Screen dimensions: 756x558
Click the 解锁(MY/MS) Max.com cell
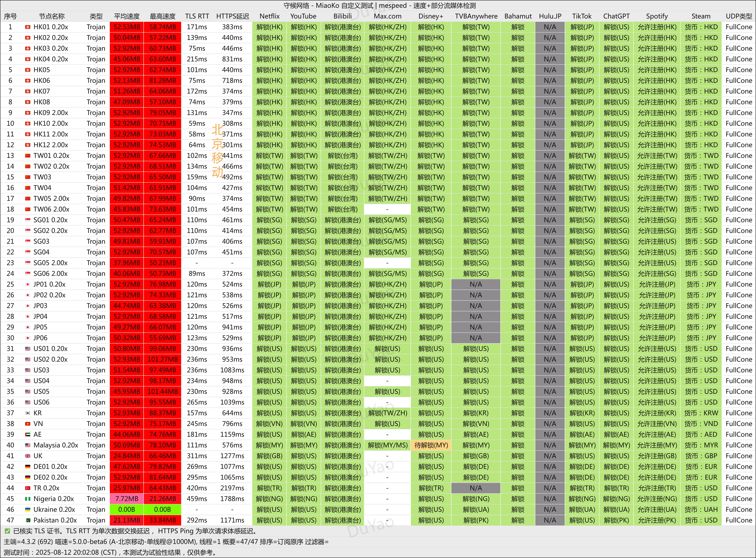[388, 445]
